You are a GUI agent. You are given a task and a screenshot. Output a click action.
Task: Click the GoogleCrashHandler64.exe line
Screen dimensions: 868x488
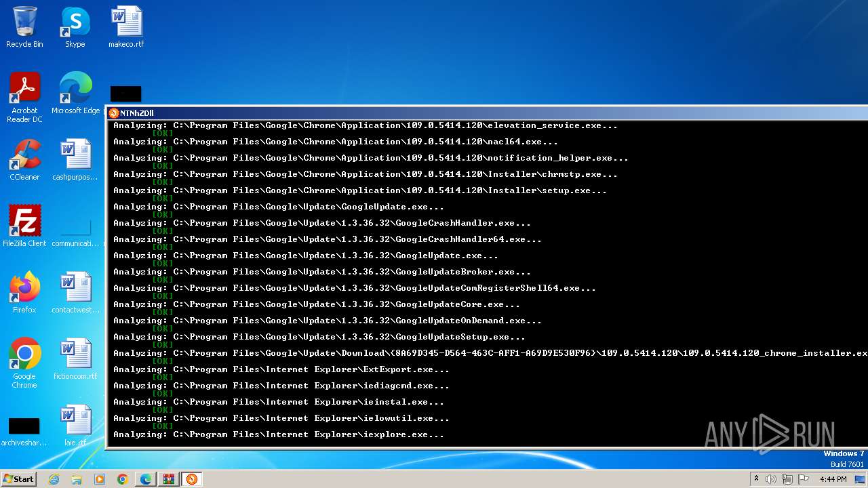pos(328,239)
